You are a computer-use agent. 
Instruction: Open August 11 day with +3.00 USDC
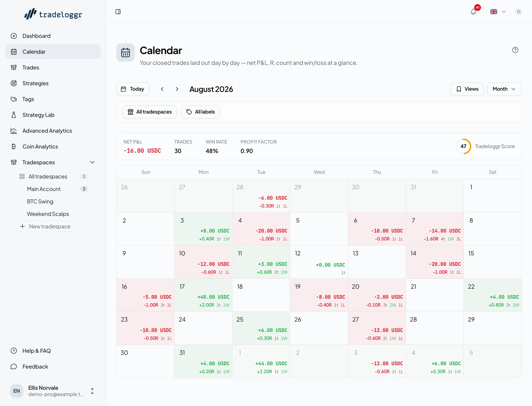click(x=261, y=262)
